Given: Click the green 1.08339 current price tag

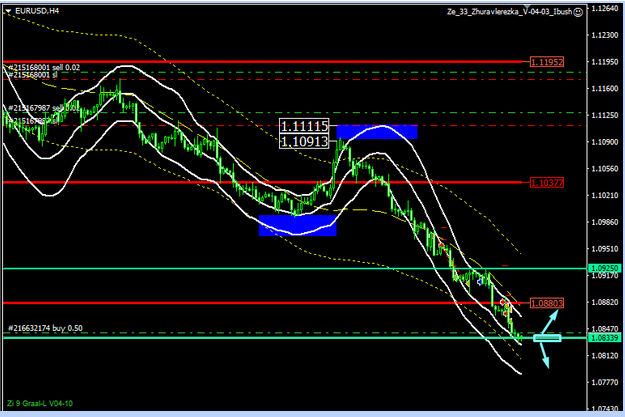Looking at the screenshot, I should click(602, 339).
